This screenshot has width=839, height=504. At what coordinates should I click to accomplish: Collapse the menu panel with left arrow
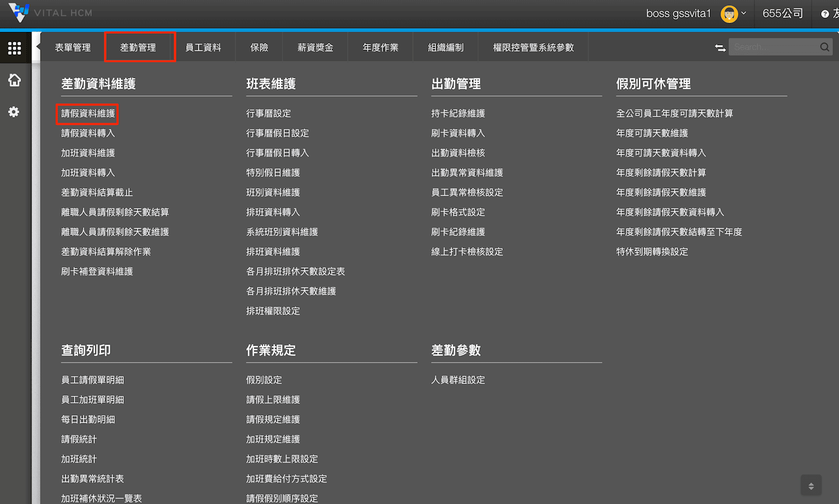(x=38, y=47)
